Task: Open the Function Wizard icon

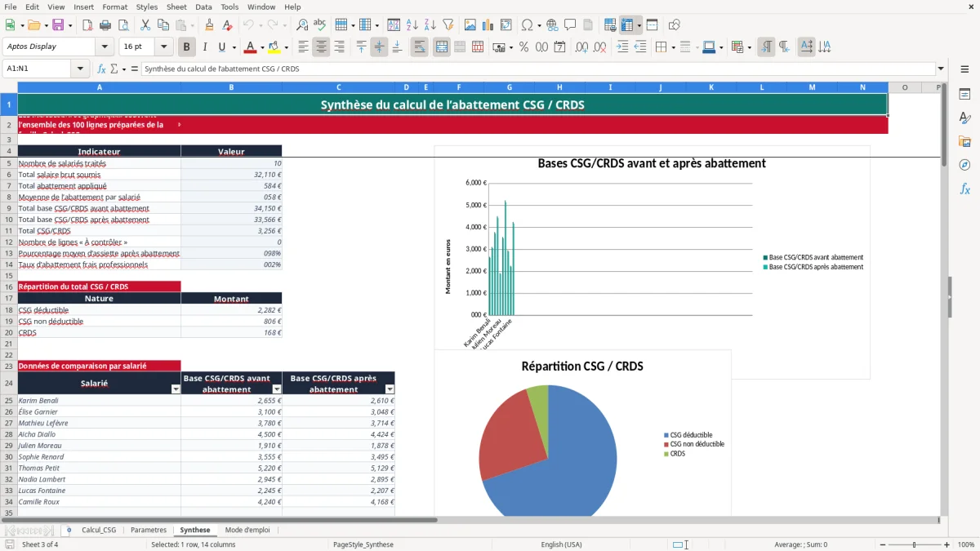Action: pos(102,69)
